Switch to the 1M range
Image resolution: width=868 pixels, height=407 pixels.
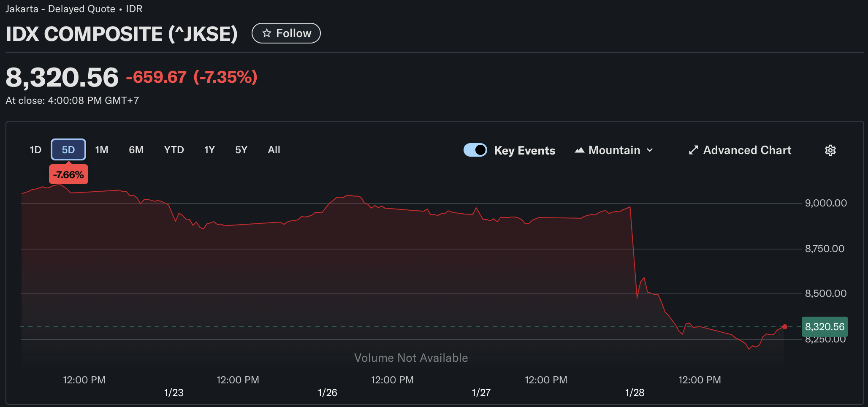pyautogui.click(x=102, y=150)
